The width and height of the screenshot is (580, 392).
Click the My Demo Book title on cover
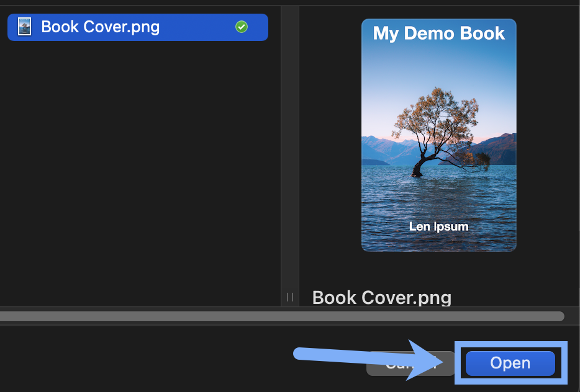438,33
